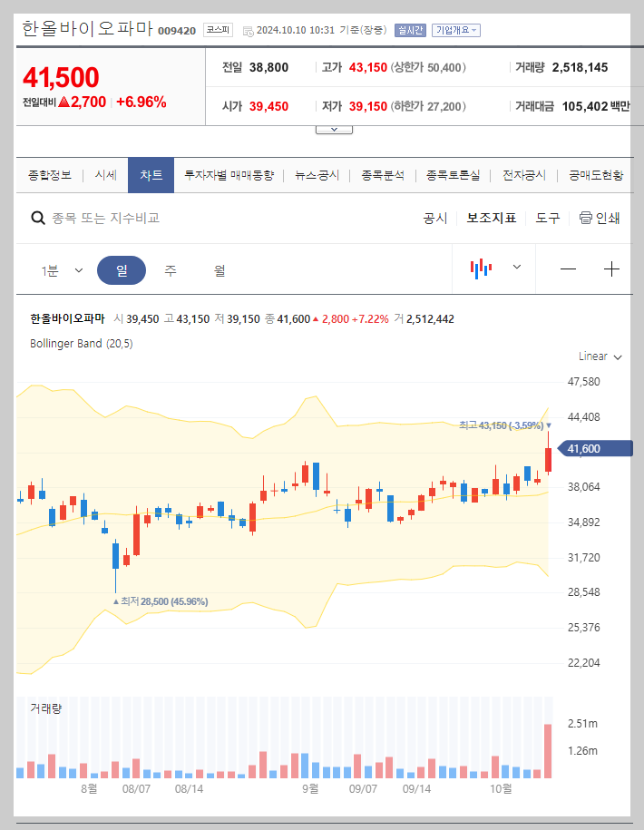Zoom out of the chart with the minus icon
644x830 pixels.
tap(569, 267)
